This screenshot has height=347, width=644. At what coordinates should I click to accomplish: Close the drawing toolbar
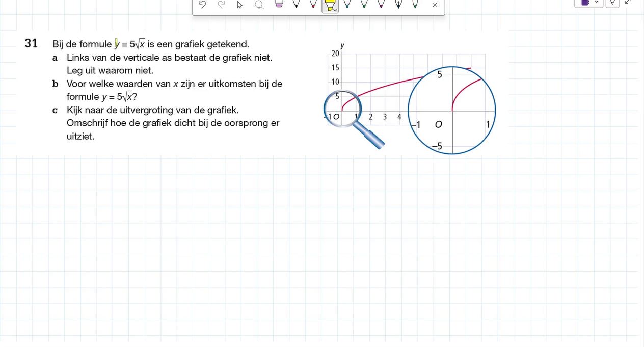pyautogui.click(x=435, y=5)
